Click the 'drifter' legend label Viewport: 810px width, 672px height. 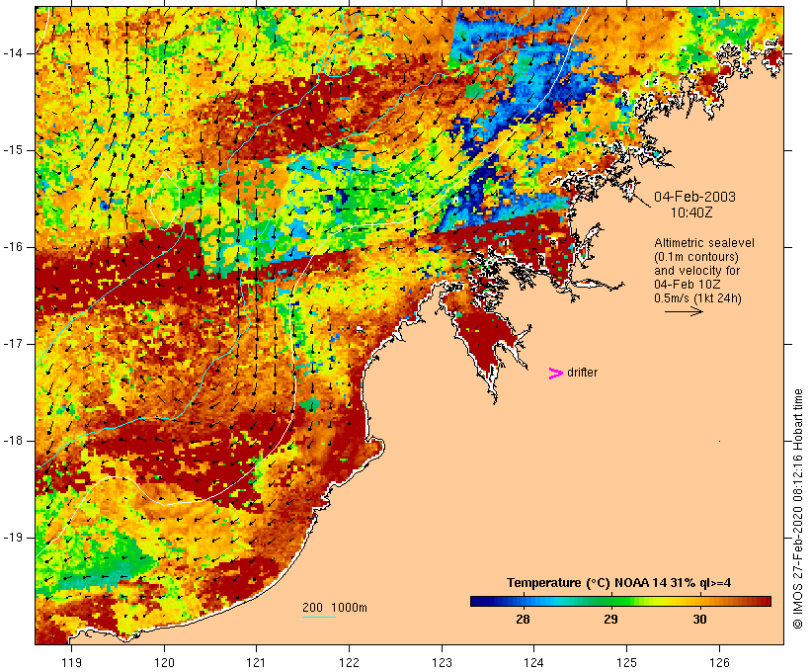(x=582, y=373)
